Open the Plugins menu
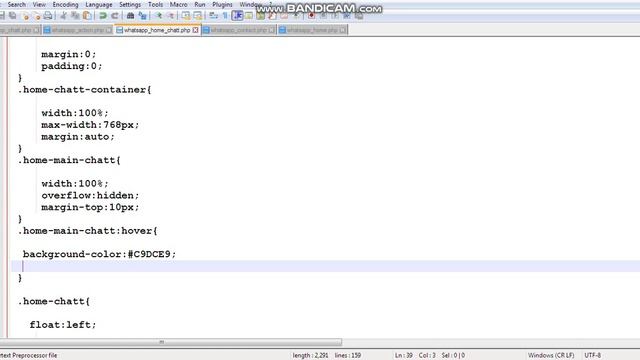Viewport: 640px width, 360px height. tap(222, 4)
